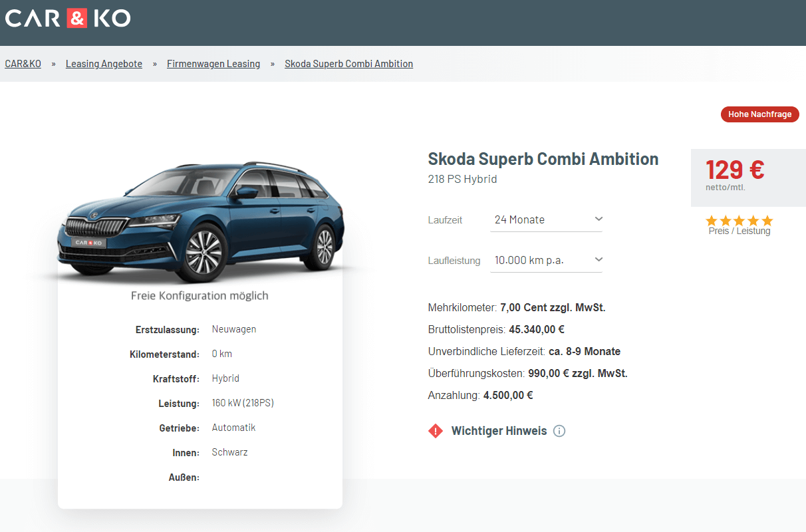Click the red warning diamond icon
Image resolution: width=806 pixels, height=532 pixels.
(x=436, y=431)
